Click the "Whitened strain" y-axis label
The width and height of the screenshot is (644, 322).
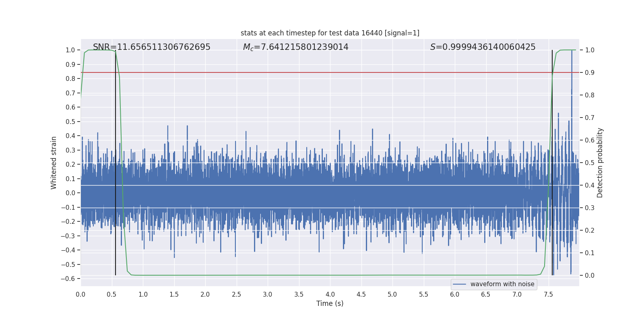point(54,163)
